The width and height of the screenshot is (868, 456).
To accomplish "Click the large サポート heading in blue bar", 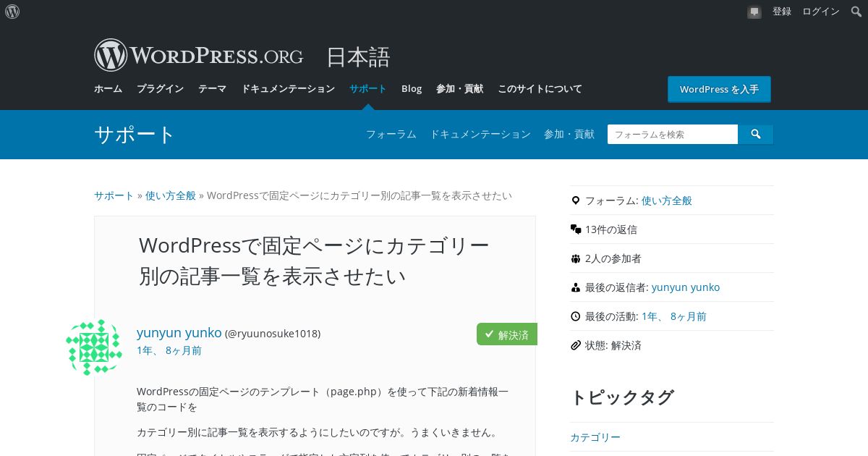I will [x=135, y=135].
